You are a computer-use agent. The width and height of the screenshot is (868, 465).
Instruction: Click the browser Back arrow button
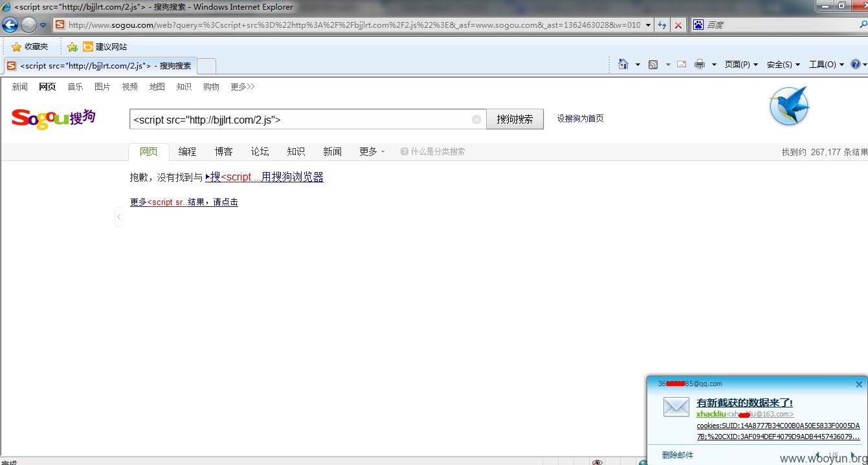click(10, 25)
